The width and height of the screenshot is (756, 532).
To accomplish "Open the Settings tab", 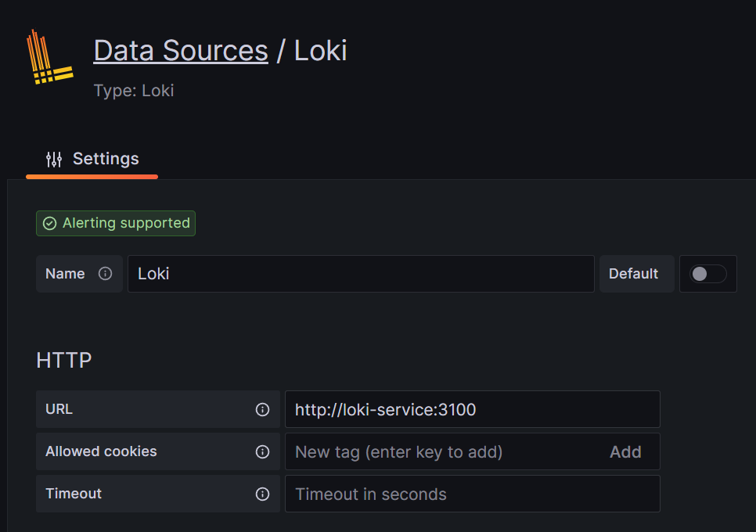I will pos(92,159).
